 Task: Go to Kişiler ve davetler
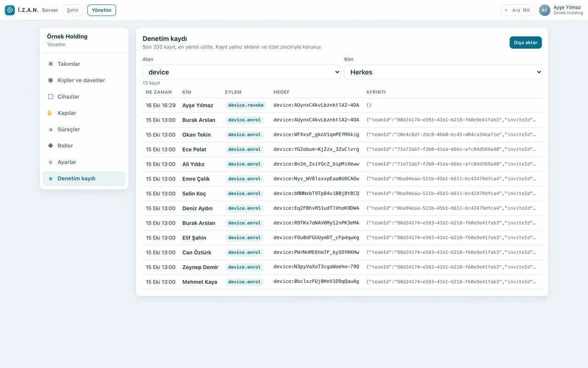coord(84,80)
